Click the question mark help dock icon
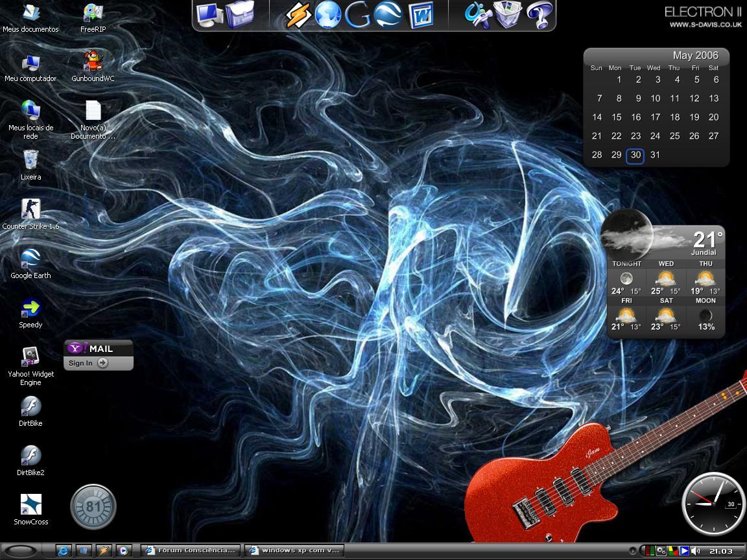This screenshot has width=747, height=560. (539, 15)
